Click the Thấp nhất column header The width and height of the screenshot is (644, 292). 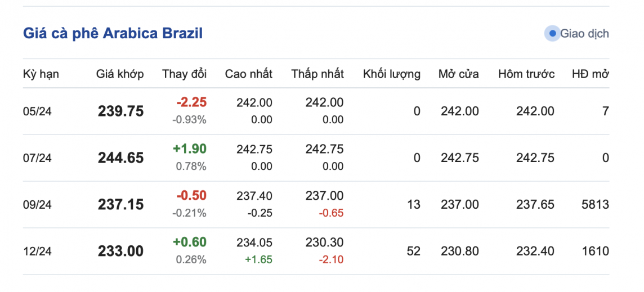tap(317, 74)
